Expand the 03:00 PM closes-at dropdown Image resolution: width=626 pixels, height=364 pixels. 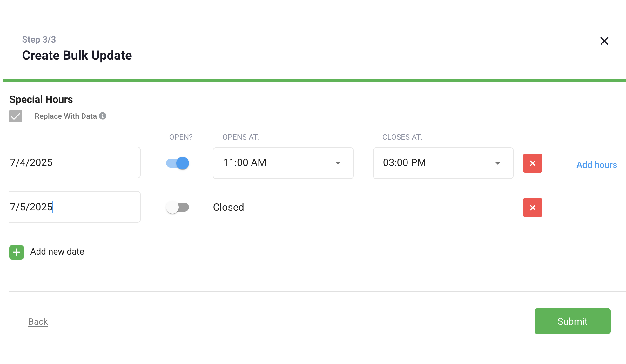coord(443,163)
